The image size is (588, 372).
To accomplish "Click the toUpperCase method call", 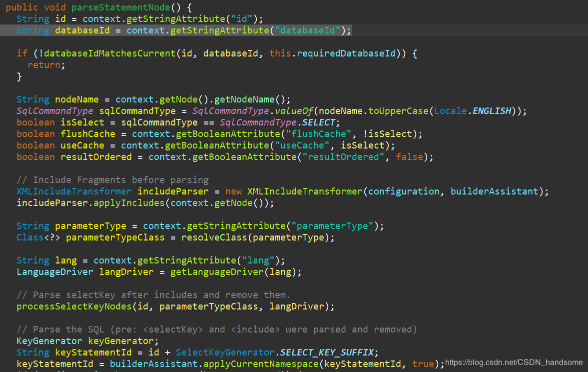I will (398, 111).
